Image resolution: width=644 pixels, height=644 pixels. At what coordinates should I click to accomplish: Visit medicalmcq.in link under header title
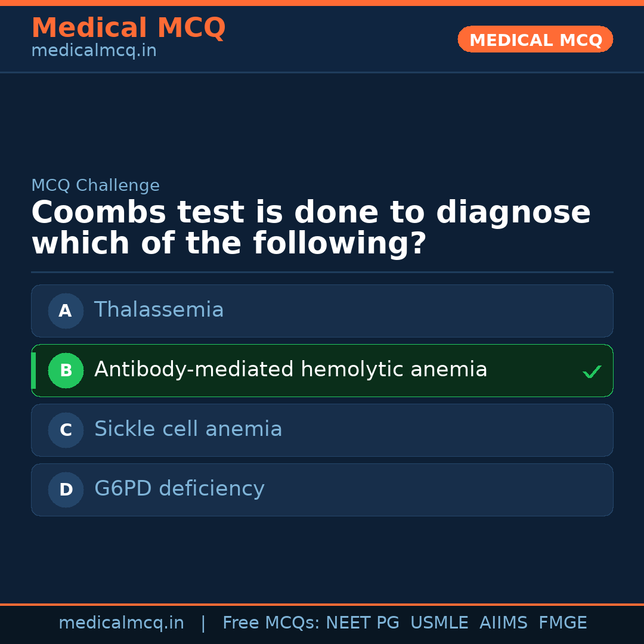pyautogui.click(x=94, y=51)
